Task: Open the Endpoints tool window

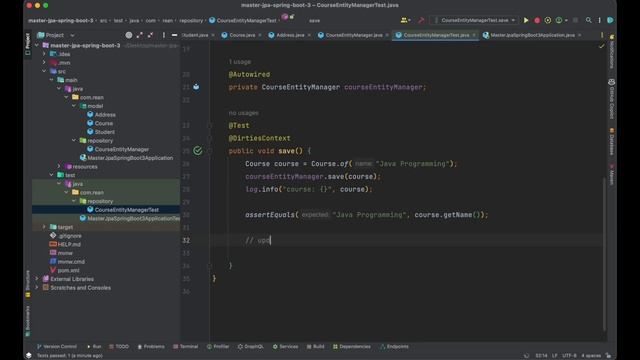Action: click(394, 347)
